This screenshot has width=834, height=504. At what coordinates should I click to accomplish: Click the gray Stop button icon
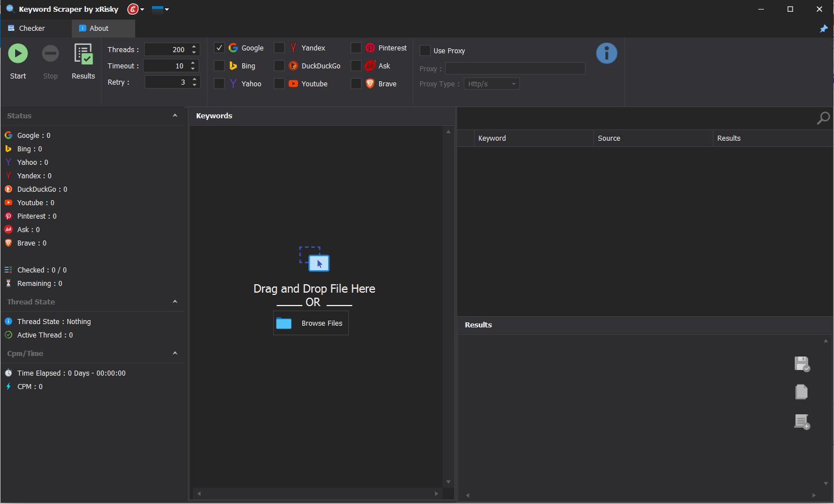[x=50, y=54]
